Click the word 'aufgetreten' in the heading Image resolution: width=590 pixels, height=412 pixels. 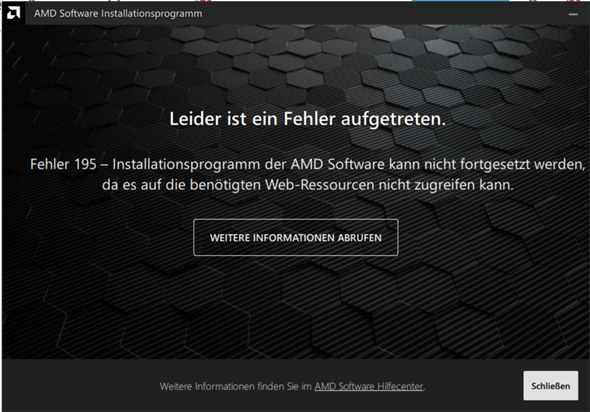pyautogui.click(x=391, y=119)
